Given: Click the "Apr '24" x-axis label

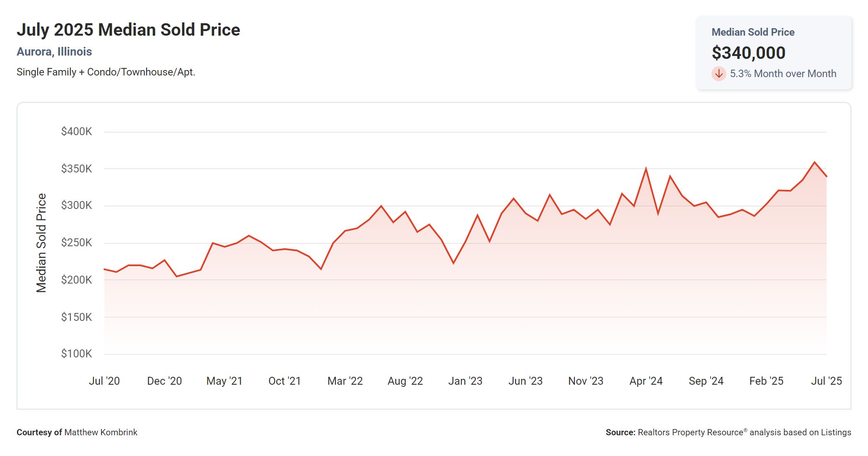Looking at the screenshot, I should tap(646, 381).
